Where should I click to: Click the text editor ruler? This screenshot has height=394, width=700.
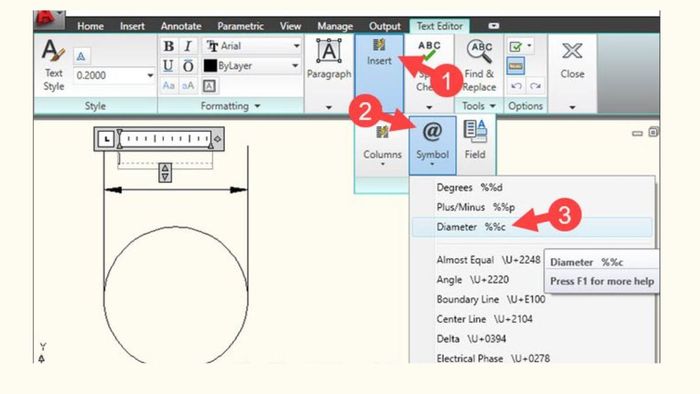[x=165, y=139]
